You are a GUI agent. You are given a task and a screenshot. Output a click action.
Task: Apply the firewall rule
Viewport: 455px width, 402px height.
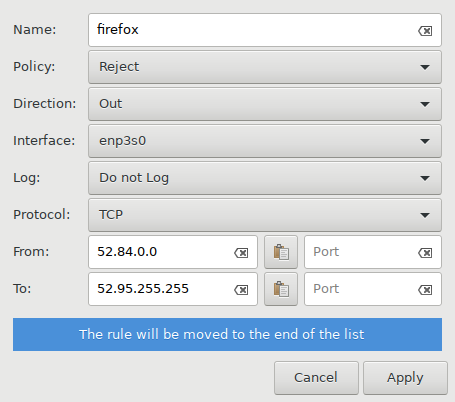coord(405,378)
